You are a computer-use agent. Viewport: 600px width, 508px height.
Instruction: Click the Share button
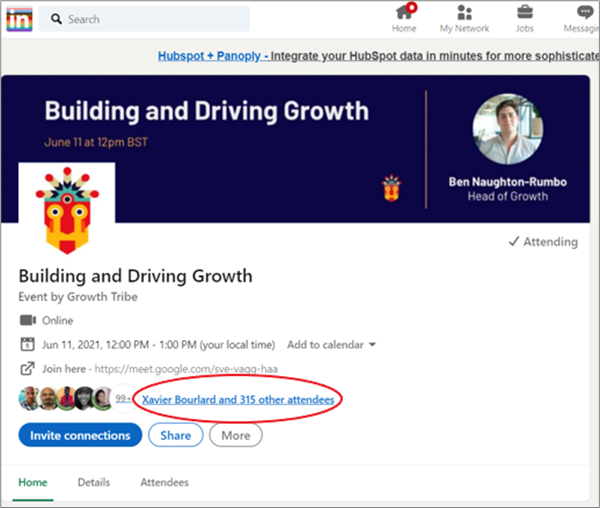click(x=176, y=435)
